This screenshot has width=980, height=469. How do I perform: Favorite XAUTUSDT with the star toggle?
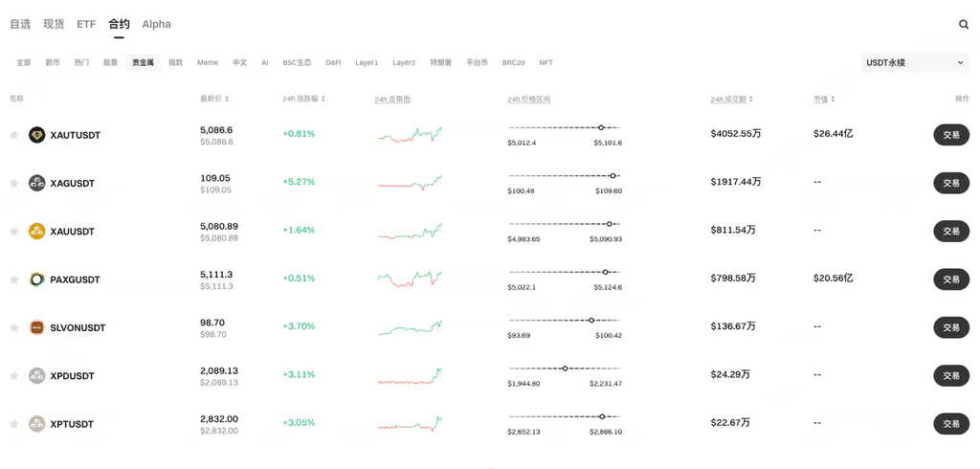(x=14, y=135)
